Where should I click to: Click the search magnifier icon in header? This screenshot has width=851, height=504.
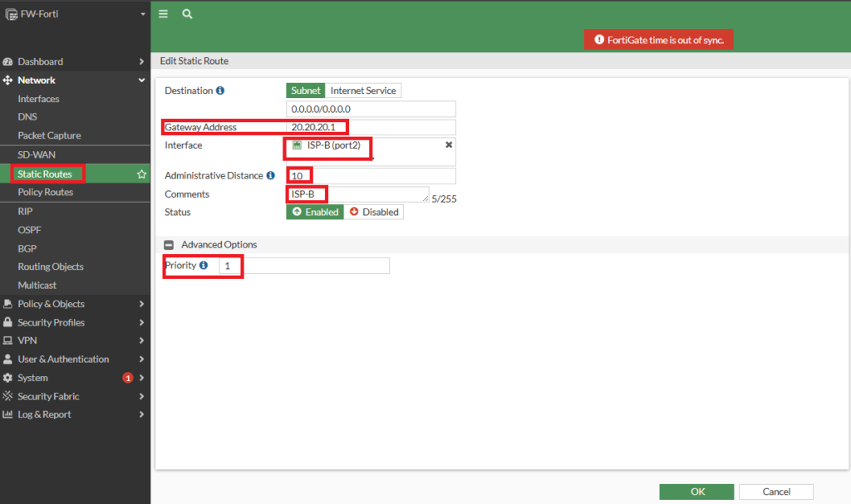click(x=187, y=14)
